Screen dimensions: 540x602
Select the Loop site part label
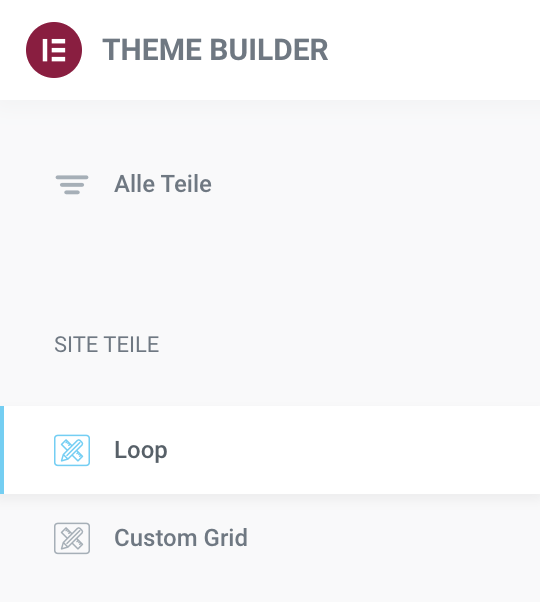click(x=141, y=450)
